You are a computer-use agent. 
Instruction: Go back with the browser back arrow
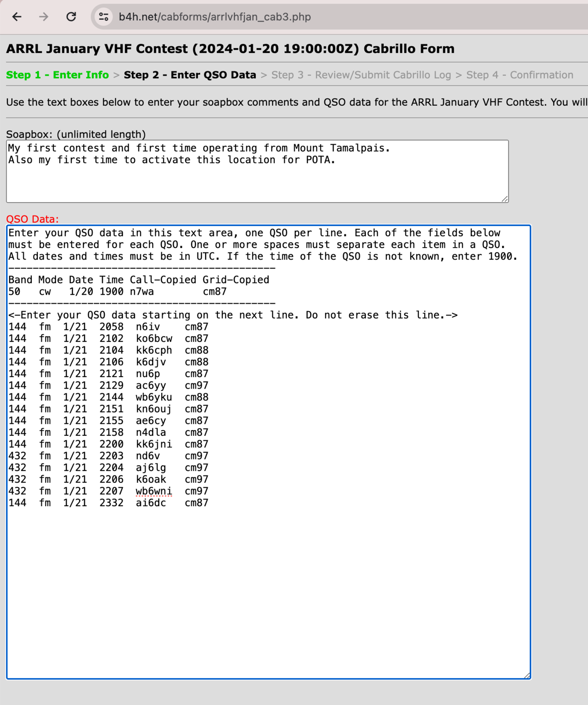click(x=17, y=17)
